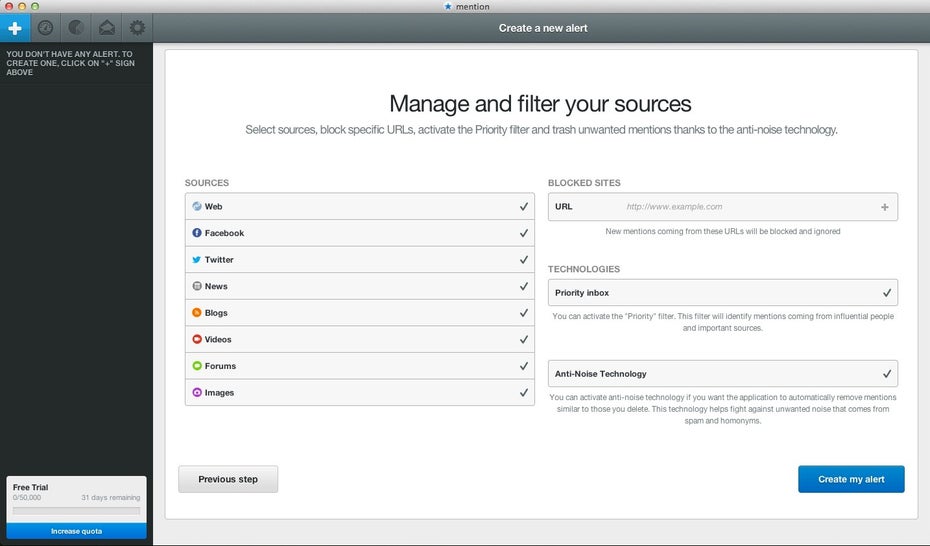The height and width of the screenshot is (546, 930).
Task: Disable the Anti-Noise Technology checkmark
Action: (x=887, y=373)
